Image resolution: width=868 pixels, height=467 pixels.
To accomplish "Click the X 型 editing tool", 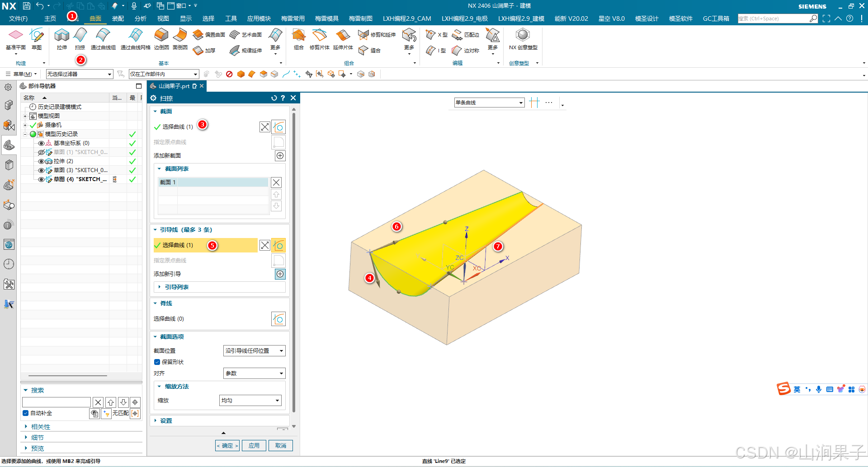I will pos(437,35).
